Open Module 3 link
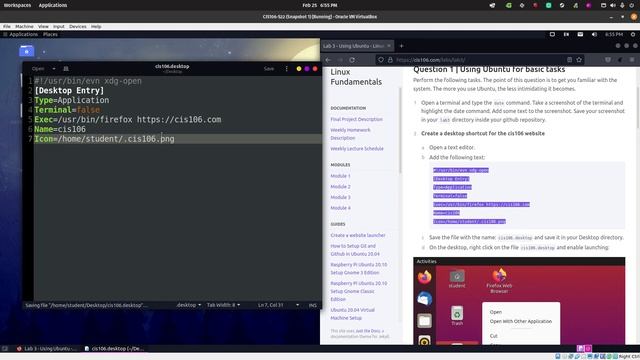Image resolution: width=640 pixels, height=360 pixels. 340,197
